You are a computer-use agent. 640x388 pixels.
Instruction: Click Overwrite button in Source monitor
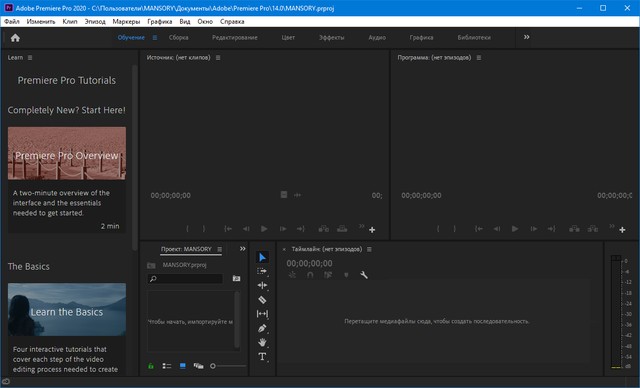click(x=342, y=229)
